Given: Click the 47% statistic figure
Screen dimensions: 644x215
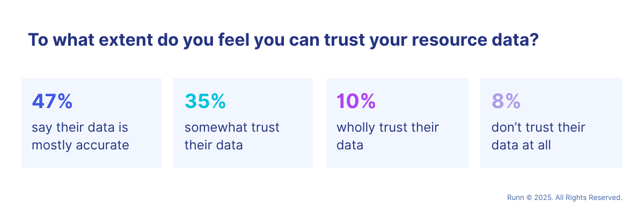Looking at the screenshot, I should (x=52, y=101).
